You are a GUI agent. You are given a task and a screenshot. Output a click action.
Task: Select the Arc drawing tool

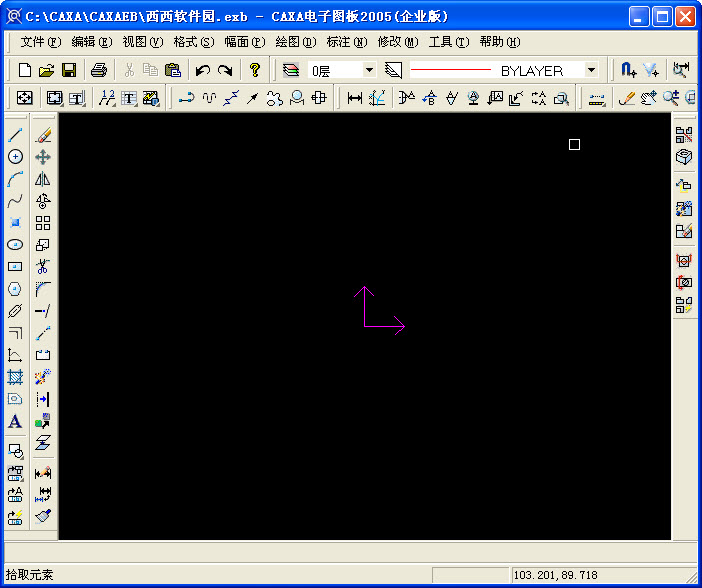(x=15, y=179)
